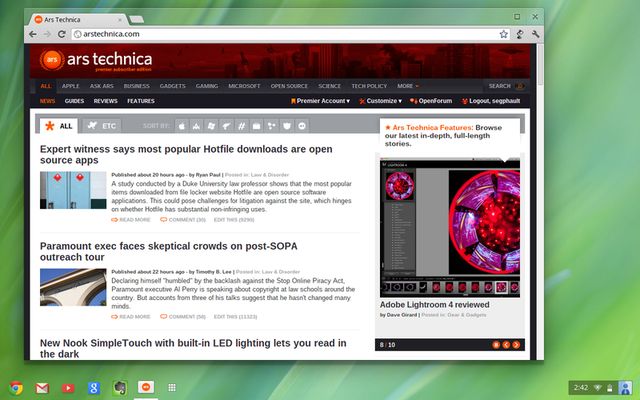Open Wi-Fi status in system tray
The width and height of the screenshot is (640, 400).
(x=597, y=388)
